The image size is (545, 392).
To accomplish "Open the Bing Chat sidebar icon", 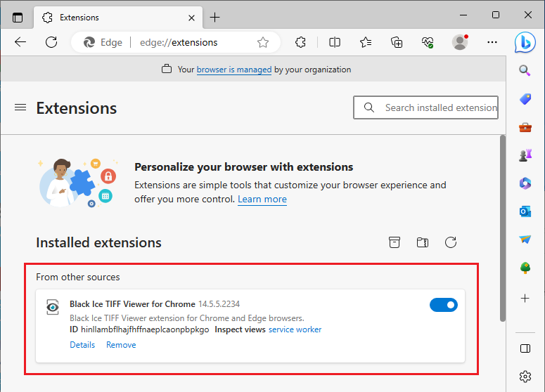I will (525, 42).
